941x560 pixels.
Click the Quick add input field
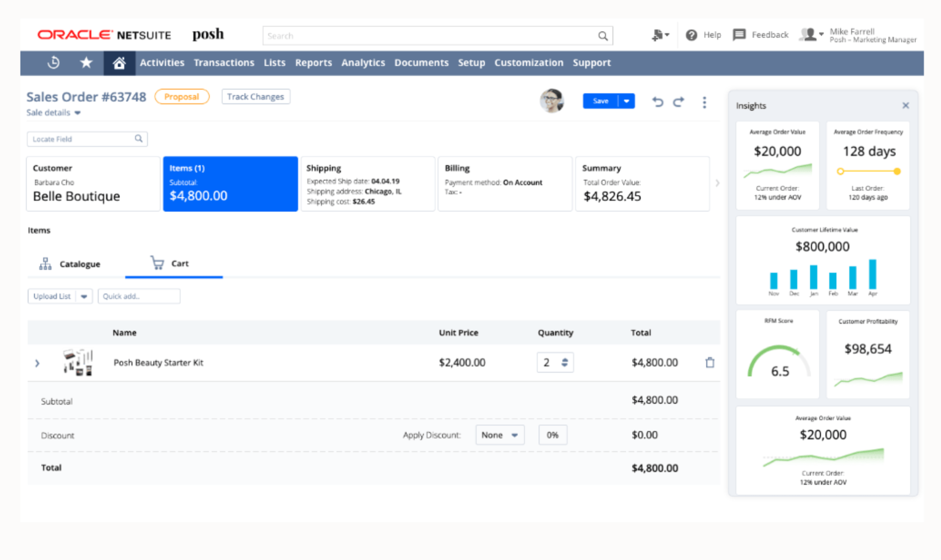click(x=139, y=296)
